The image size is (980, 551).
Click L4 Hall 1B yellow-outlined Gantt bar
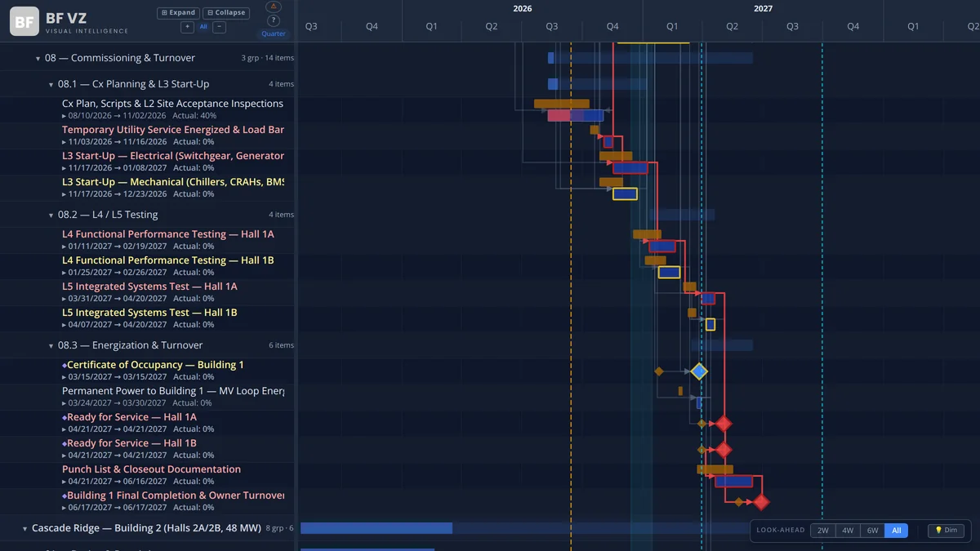pyautogui.click(x=669, y=272)
